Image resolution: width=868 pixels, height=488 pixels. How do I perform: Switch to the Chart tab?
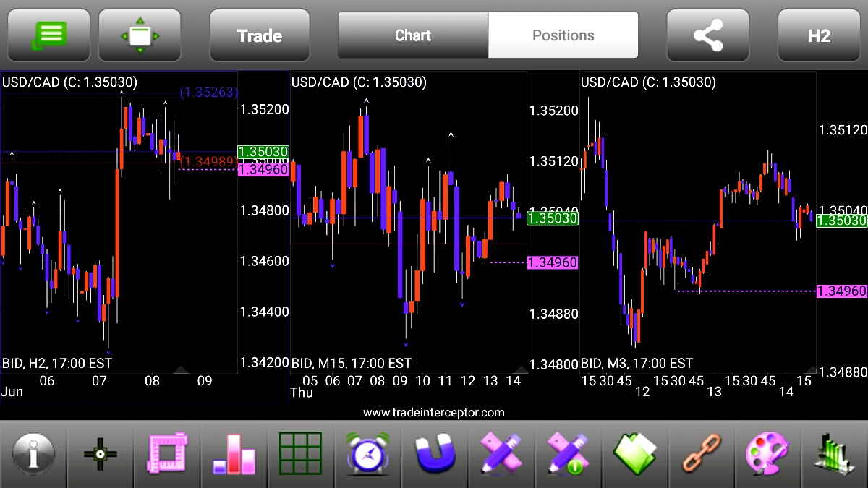pyautogui.click(x=413, y=35)
